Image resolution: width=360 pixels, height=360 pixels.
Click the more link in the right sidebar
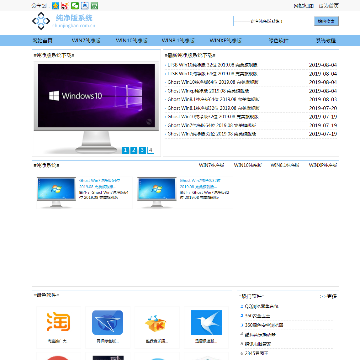(329, 296)
